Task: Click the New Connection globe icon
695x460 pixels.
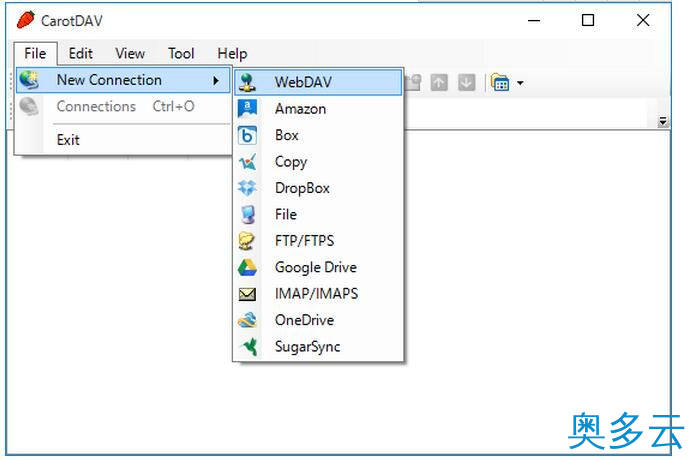Action: (29, 80)
